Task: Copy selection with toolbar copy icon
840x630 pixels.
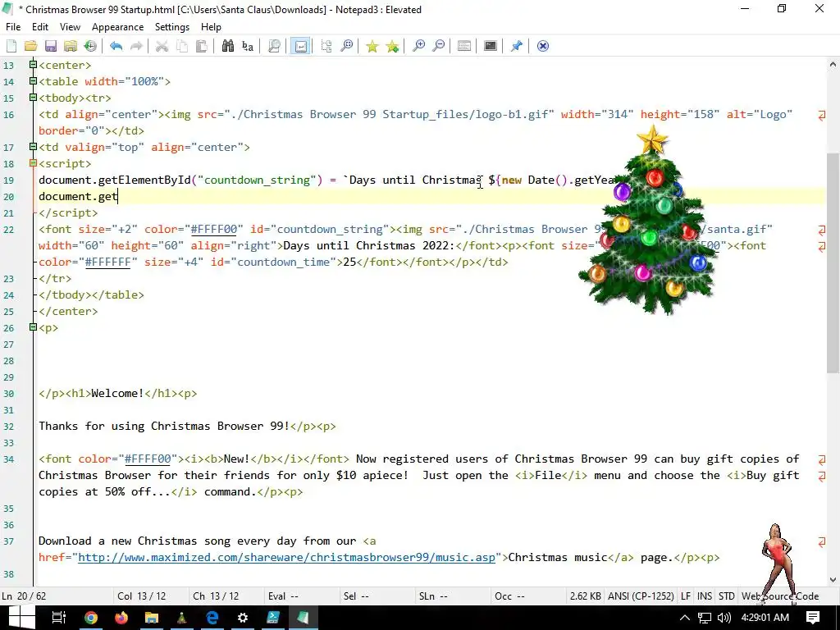Action: [x=182, y=46]
